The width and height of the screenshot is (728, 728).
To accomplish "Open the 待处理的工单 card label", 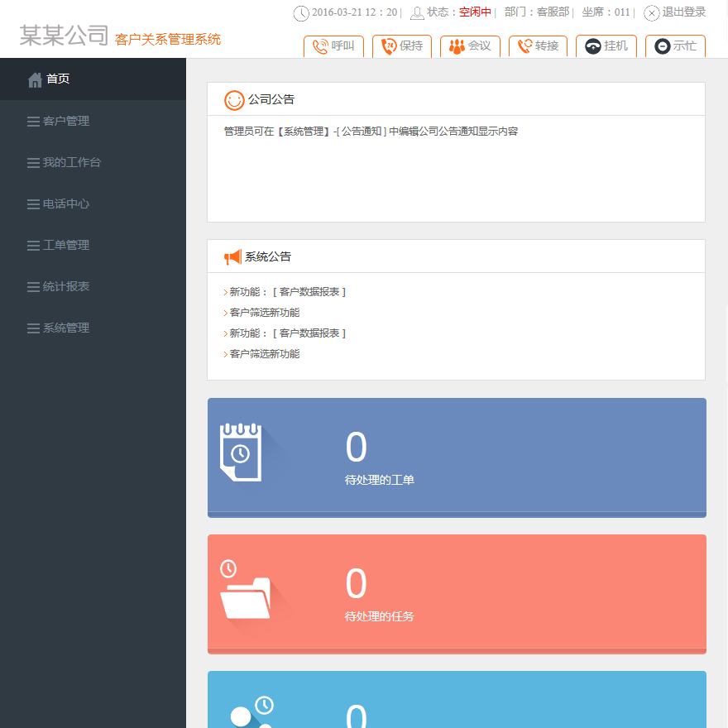I will coord(380,480).
